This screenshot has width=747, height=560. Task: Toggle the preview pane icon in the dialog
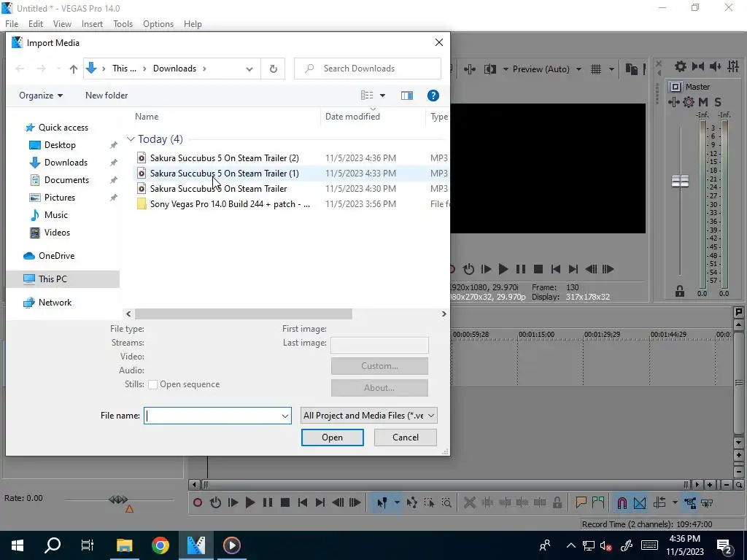[407, 96]
